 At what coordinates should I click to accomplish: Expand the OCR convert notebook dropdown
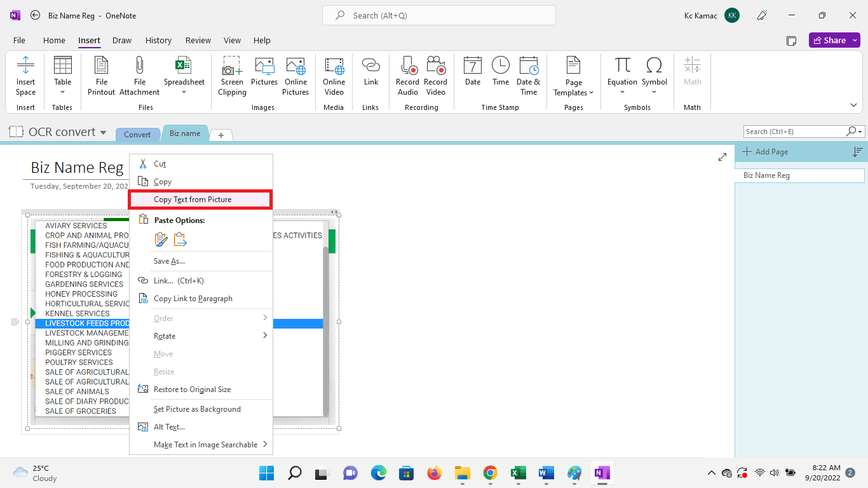103,132
